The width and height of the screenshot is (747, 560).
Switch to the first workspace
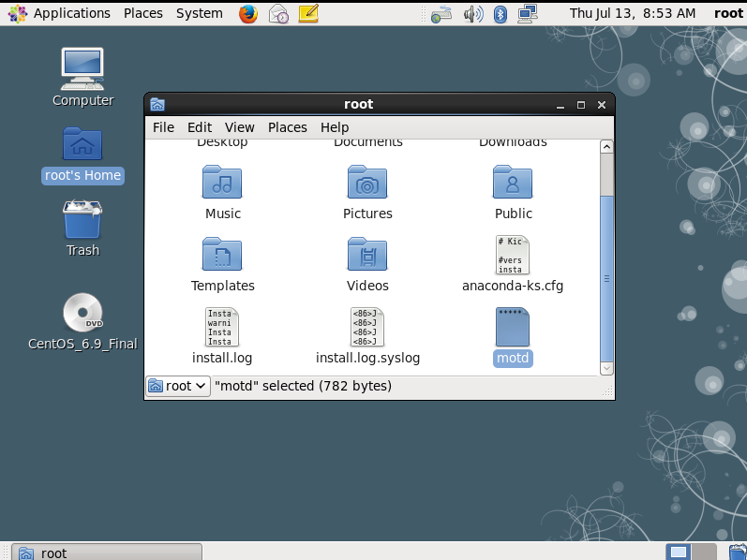tap(678, 553)
